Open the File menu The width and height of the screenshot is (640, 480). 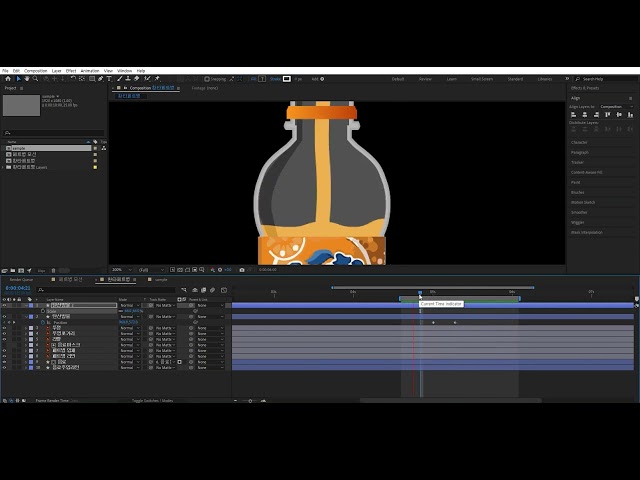pyautogui.click(x=5, y=71)
